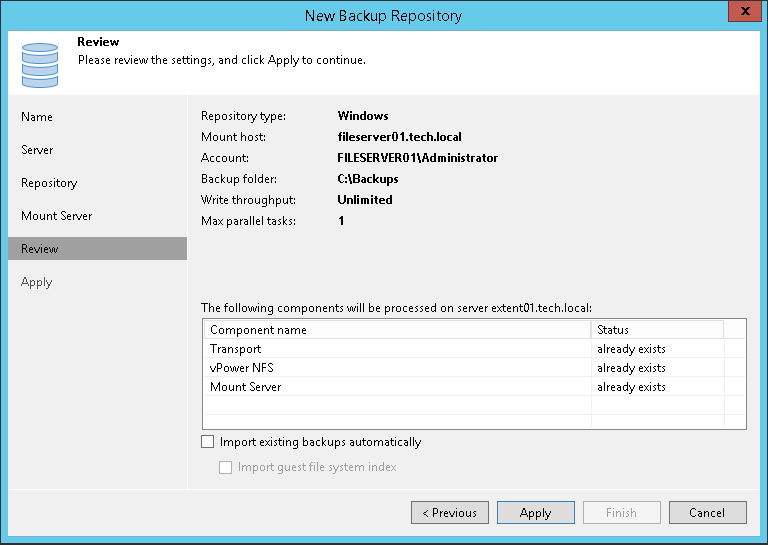Click the disabled Finish button
Screen dimensions: 768x545
pyautogui.click(x=621, y=512)
